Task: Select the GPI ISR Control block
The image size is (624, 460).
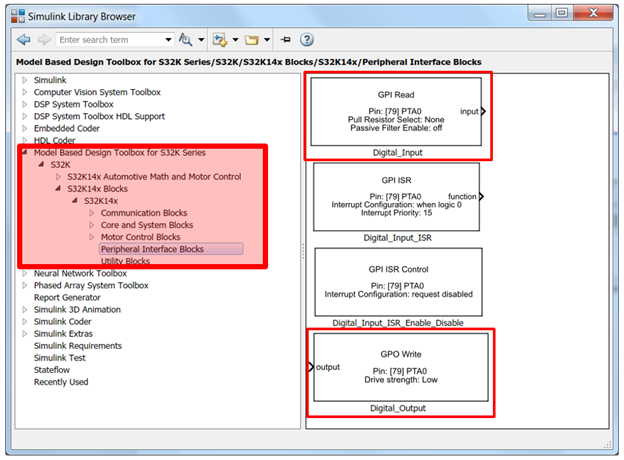Action: (x=398, y=282)
